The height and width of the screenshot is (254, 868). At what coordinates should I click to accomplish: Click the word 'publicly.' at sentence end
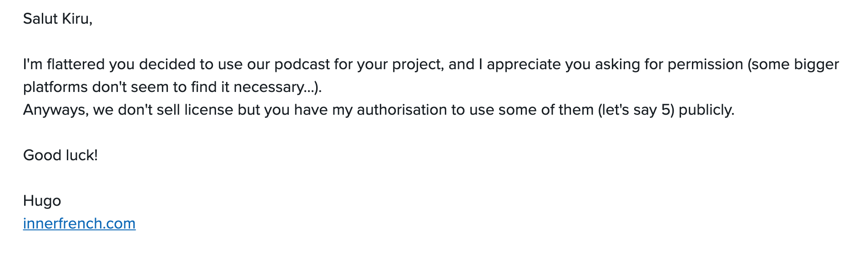pyautogui.click(x=706, y=110)
